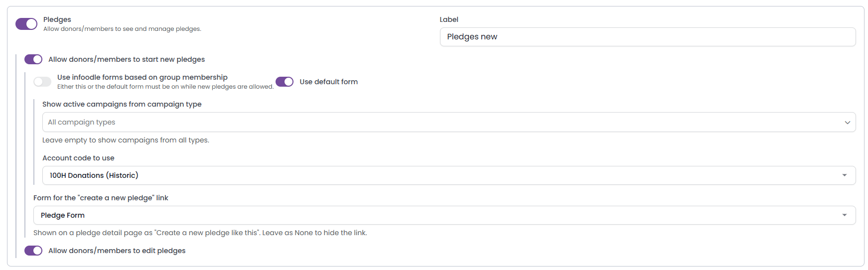
Task: Enable infoodle forms based on group membership
Action: tap(42, 82)
